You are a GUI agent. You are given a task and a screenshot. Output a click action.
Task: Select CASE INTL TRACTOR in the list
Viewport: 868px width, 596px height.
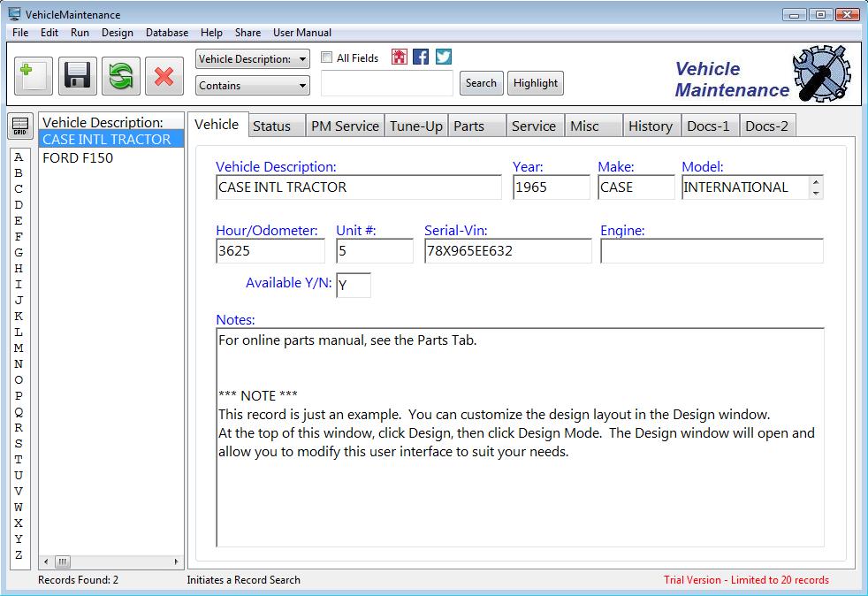[111, 139]
